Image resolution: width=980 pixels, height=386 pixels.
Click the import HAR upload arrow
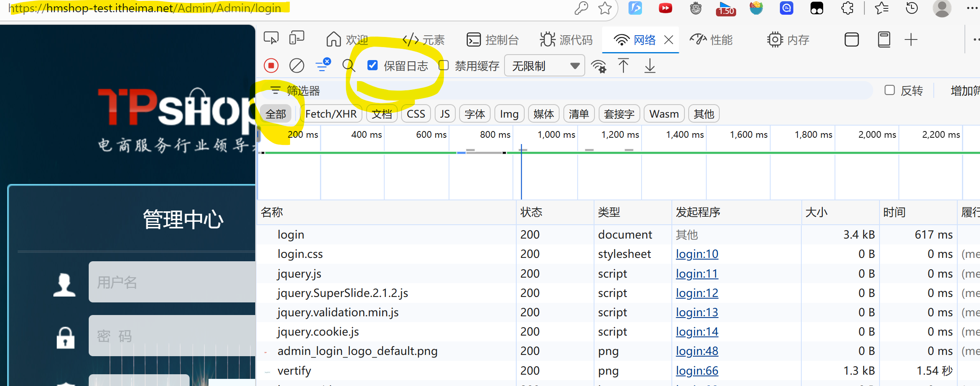pyautogui.click(x=623, y=66)
